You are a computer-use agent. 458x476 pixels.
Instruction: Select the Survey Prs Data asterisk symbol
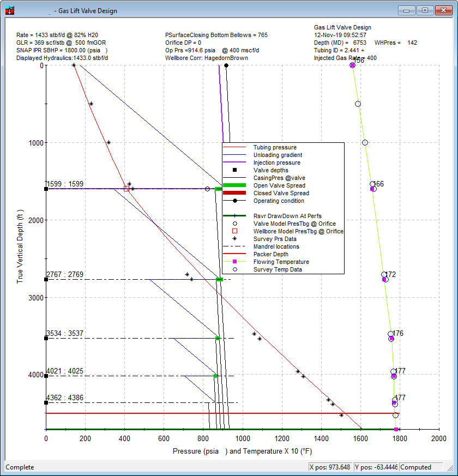point(234,239)
